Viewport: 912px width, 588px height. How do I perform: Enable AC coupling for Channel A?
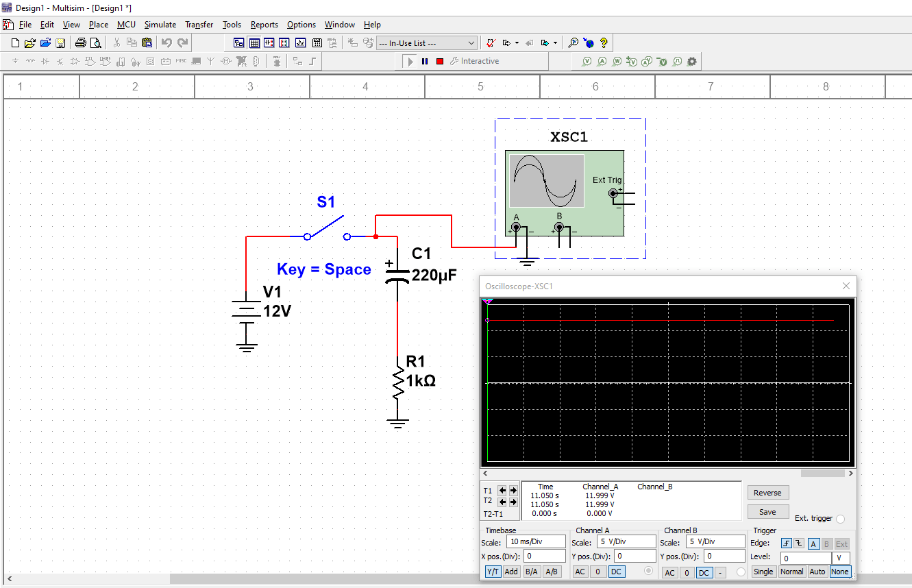tap(580, 572)
